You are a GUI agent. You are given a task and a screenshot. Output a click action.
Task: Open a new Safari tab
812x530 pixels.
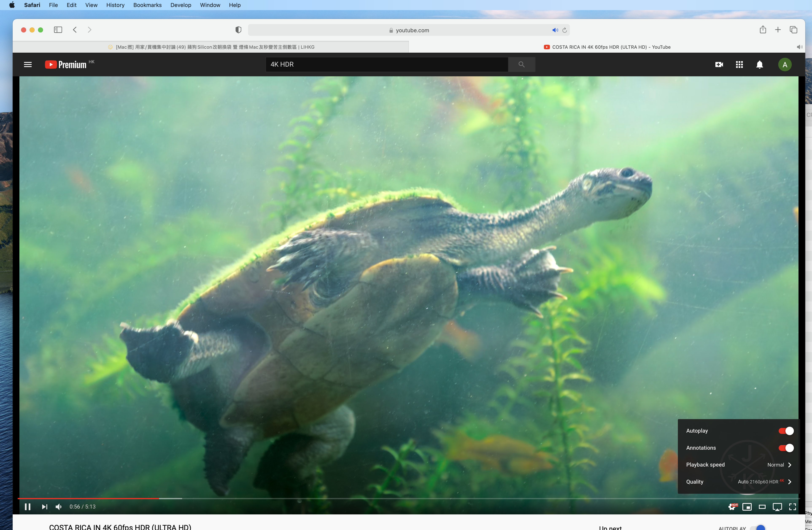coord(778,30)
